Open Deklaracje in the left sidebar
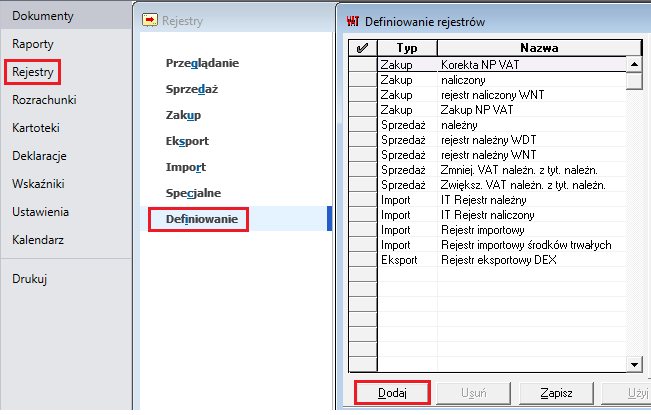Image resolution: width=651 pixels, height=415 pixels. [x=39, y=156]
